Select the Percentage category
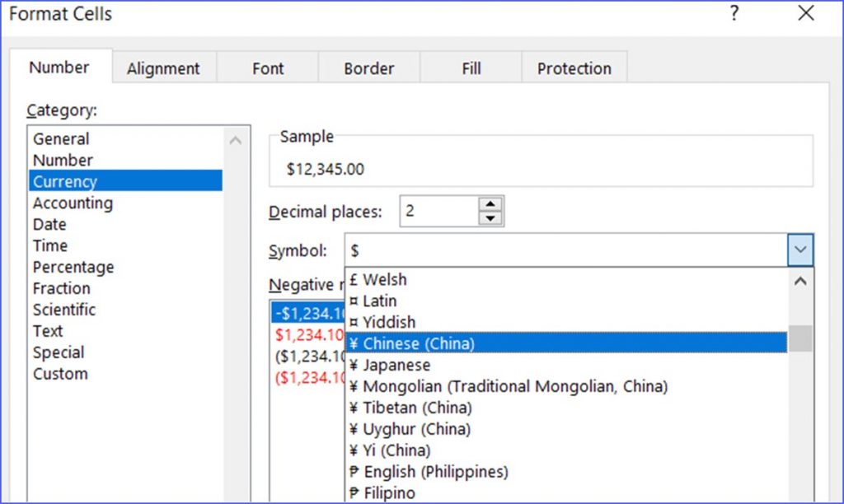Screen dimensions: 844x504 tap(73, 267)
